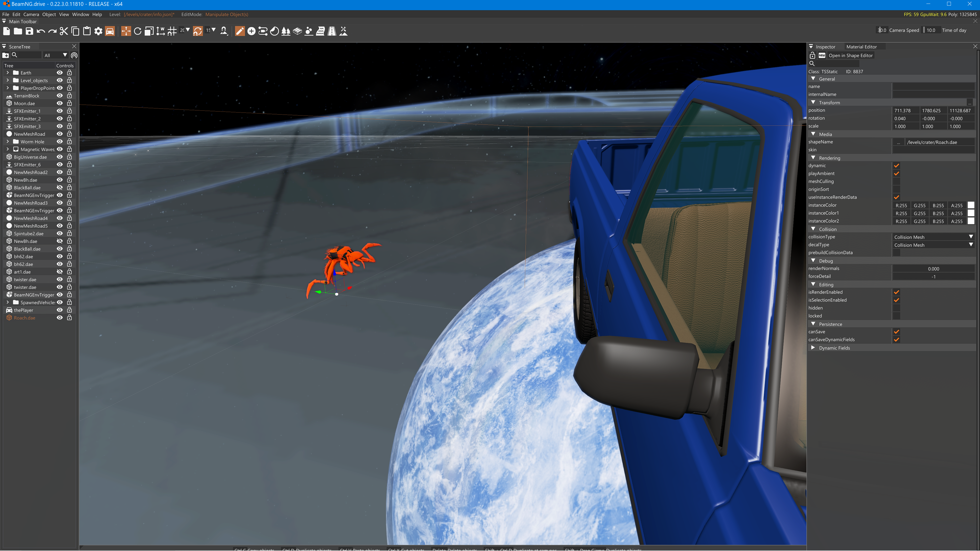Select thePlayer in the scene tree
The height and width of the screenshot is (551, 980).
[23, 310]
